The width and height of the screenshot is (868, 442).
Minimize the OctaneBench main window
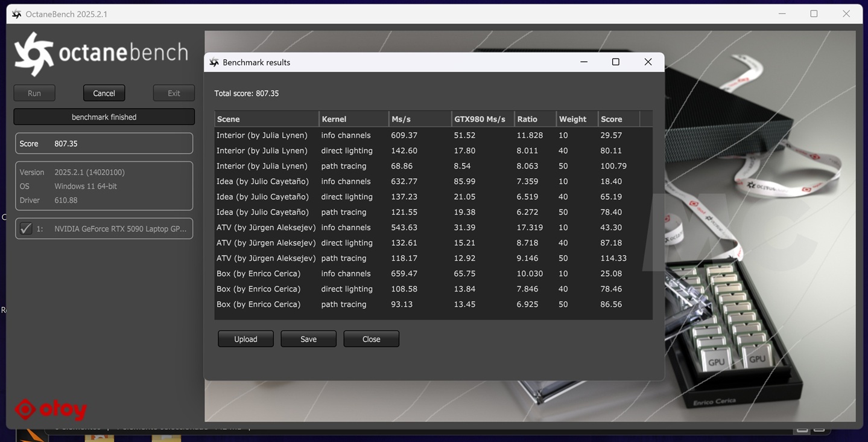point(782,14)
